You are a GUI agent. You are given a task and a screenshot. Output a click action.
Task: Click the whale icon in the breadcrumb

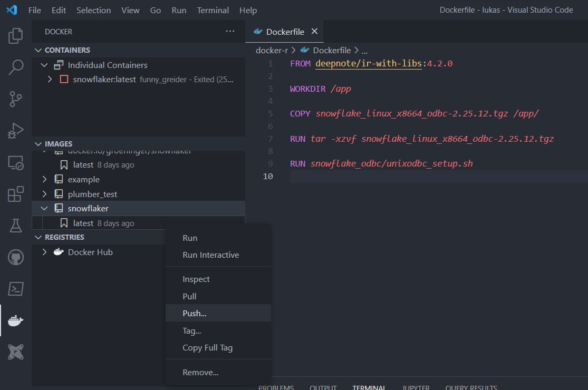305,50
